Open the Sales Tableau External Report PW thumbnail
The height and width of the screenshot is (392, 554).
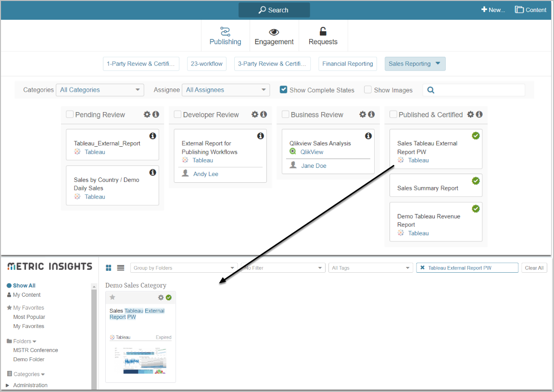click(x=140, y=360)
